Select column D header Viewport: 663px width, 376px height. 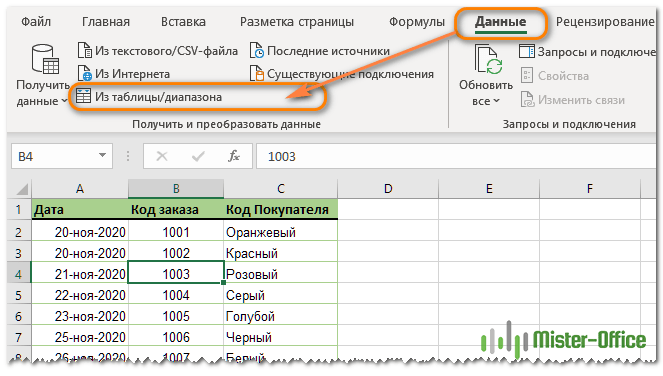388,189
